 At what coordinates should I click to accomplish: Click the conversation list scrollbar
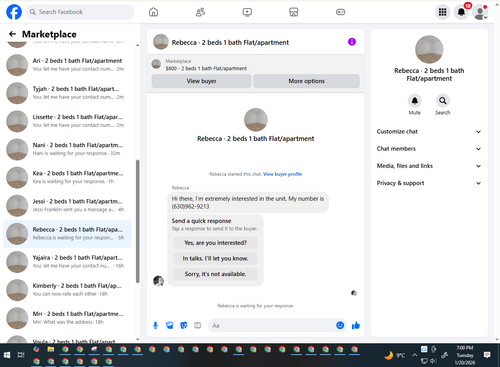[138, 221]
